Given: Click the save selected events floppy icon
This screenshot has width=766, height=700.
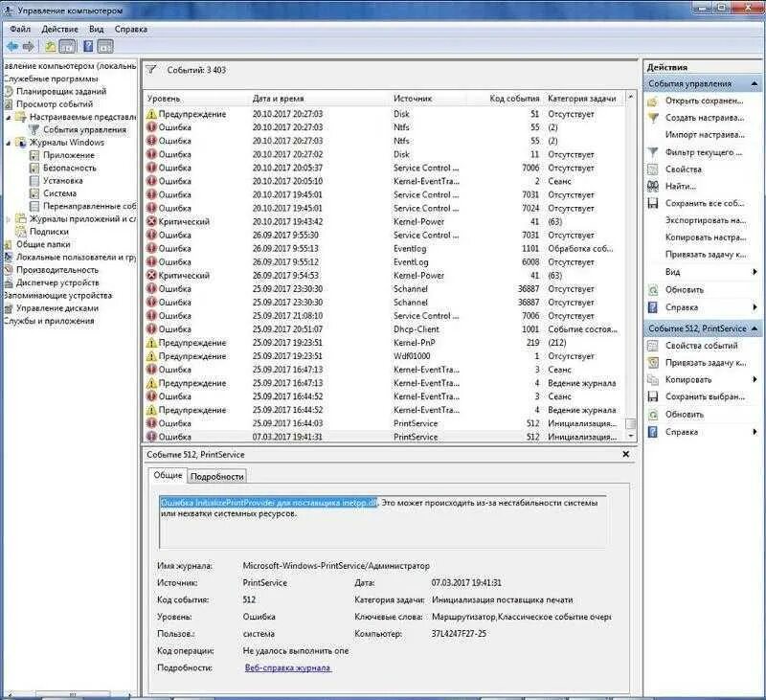Looking at the screenshot, I should click(653, 396).
